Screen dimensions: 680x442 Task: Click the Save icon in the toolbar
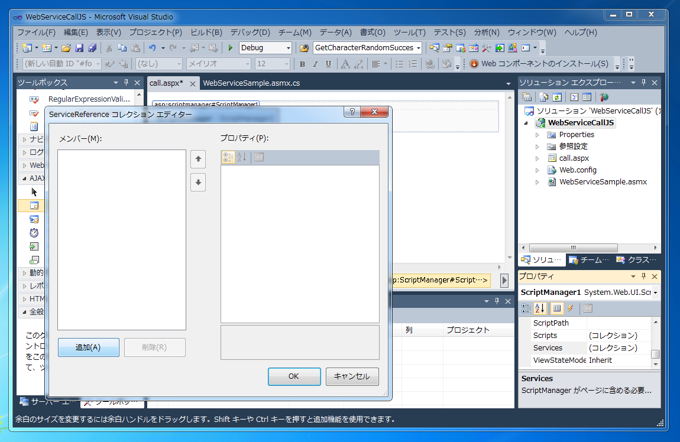coord(79,48)
